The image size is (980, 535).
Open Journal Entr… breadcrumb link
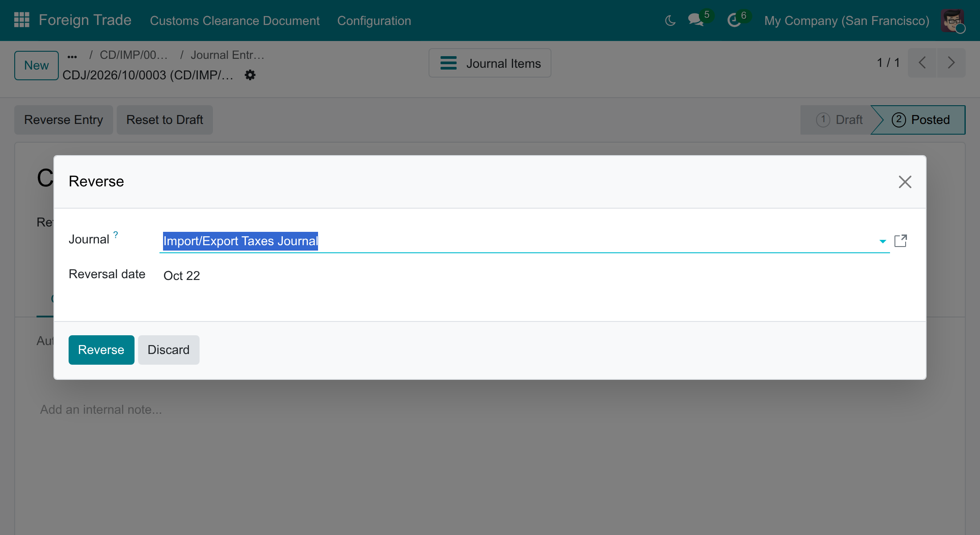click(227, 55)
